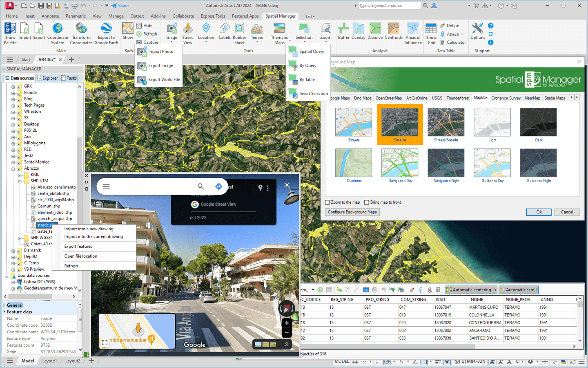Viewport: 588px width, 368px height.
Task: Enable the Zoom to the map checkbox
Action: (x=327, y=202)
